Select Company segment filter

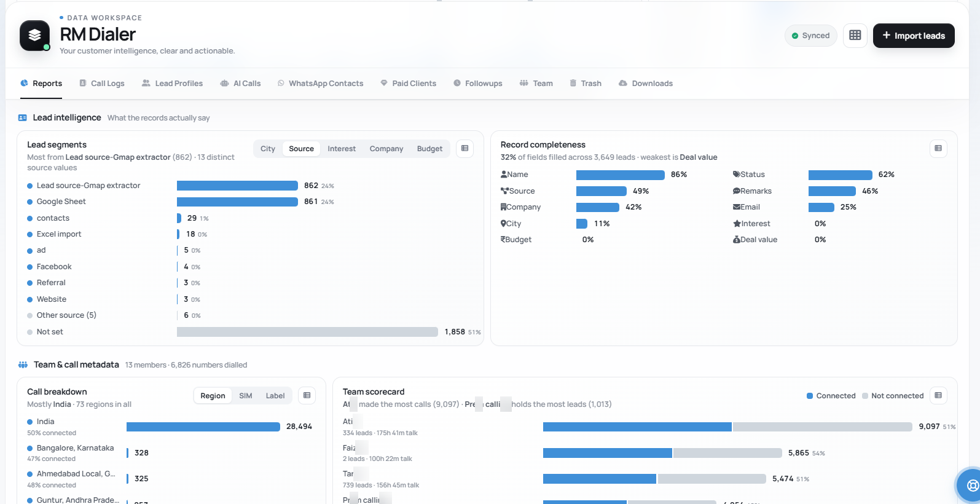(x=386, y=149)
